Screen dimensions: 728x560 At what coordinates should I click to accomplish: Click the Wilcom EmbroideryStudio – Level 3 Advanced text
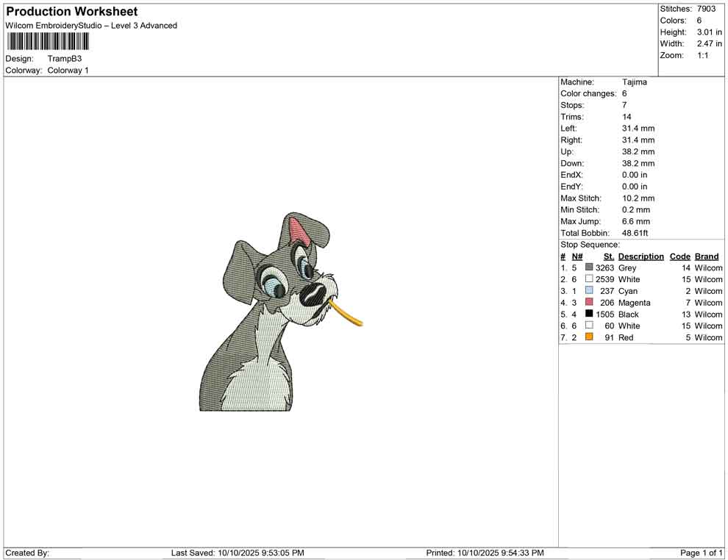pos(91,26)
